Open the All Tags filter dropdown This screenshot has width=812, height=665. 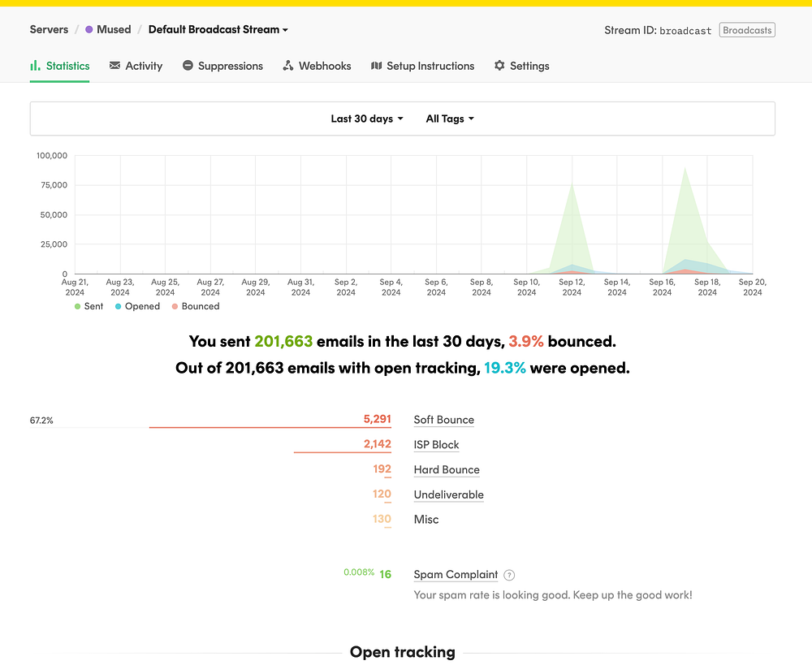click(450, 119)
